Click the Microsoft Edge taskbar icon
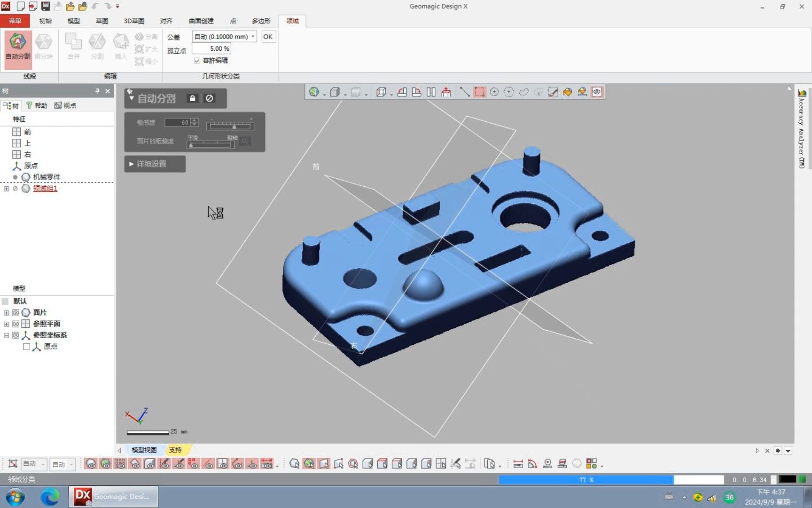 (50, 497)
